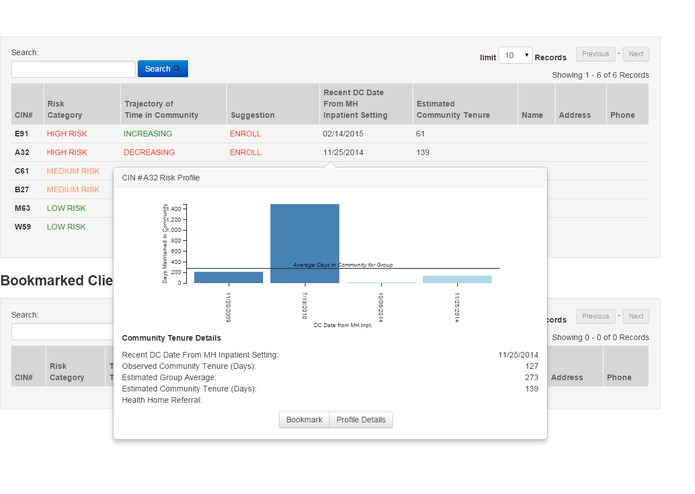Click the CIN #A32 Risk Profile title
695x494 pixels.
click(160, 178)
